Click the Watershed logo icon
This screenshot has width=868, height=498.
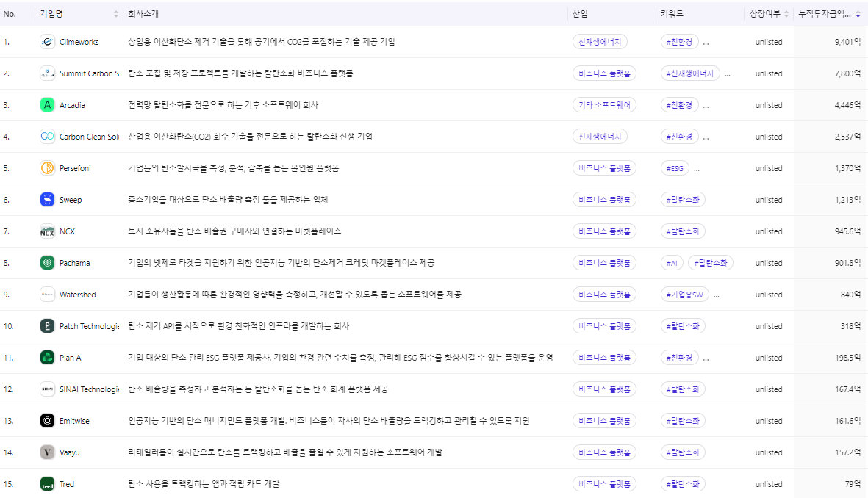[x=48, y=295]
